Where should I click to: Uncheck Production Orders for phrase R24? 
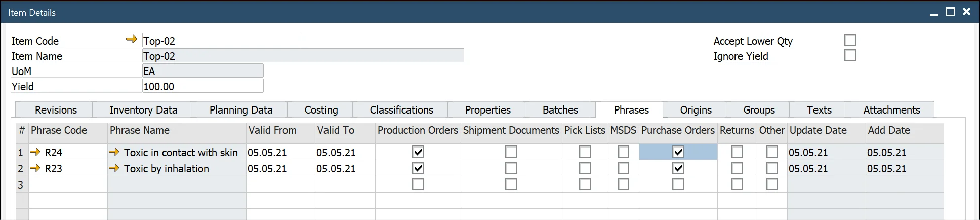418,152
